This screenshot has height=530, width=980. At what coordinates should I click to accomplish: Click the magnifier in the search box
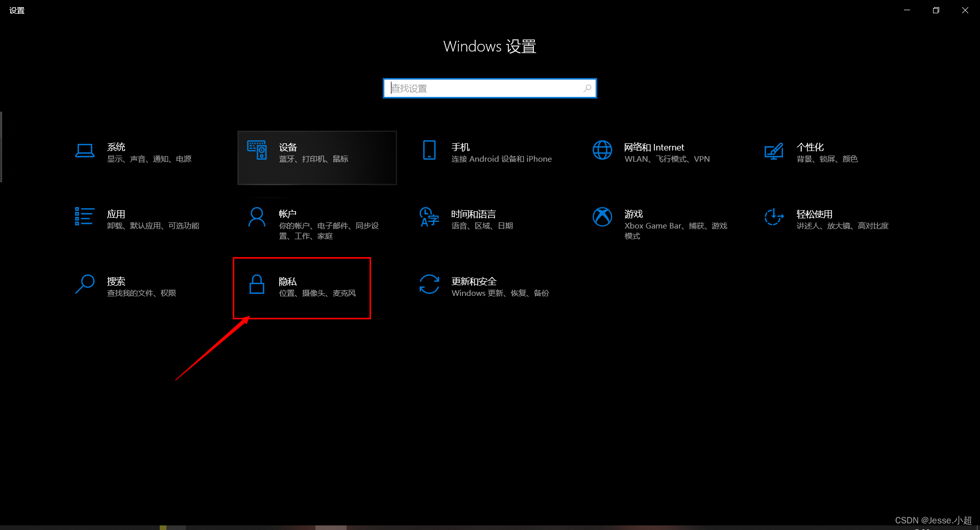587,88
